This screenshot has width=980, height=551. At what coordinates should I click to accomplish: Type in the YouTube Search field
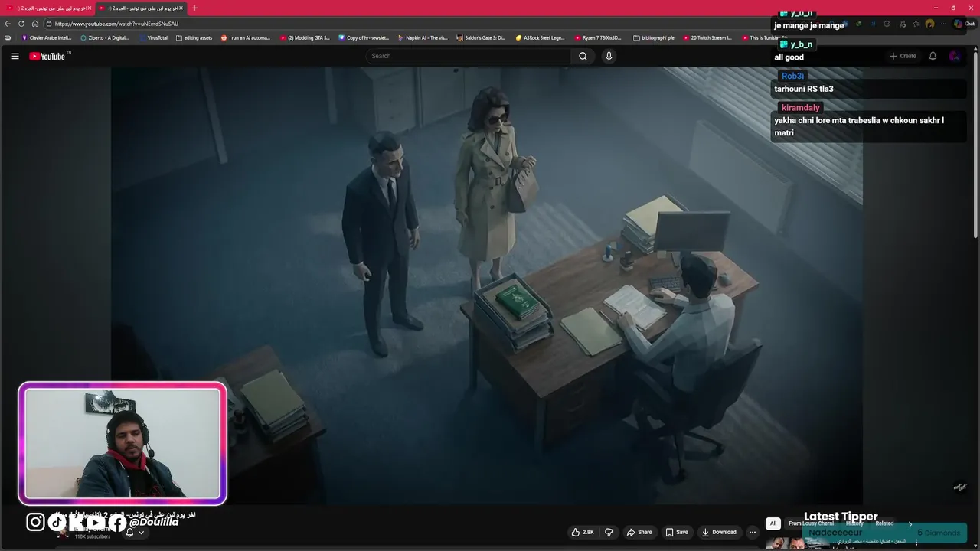[x=468, y=56]
